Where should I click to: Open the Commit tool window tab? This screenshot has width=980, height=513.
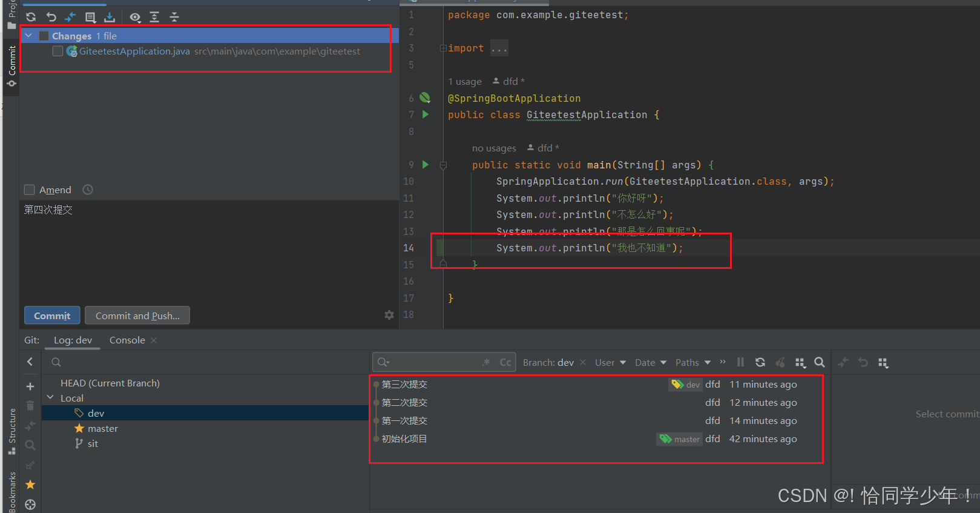(x=12, y=65)
